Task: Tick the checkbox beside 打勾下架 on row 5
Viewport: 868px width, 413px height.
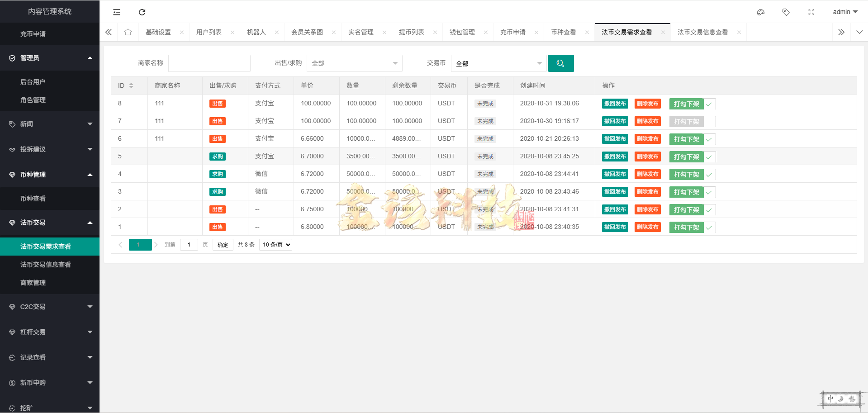Action: [x=708, y=157]
